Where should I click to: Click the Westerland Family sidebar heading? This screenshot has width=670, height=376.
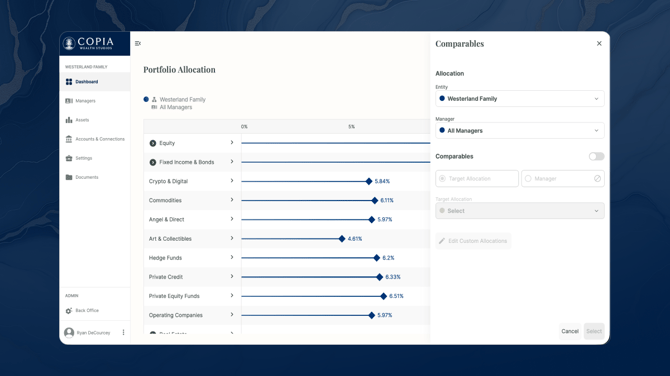(86, 67)
